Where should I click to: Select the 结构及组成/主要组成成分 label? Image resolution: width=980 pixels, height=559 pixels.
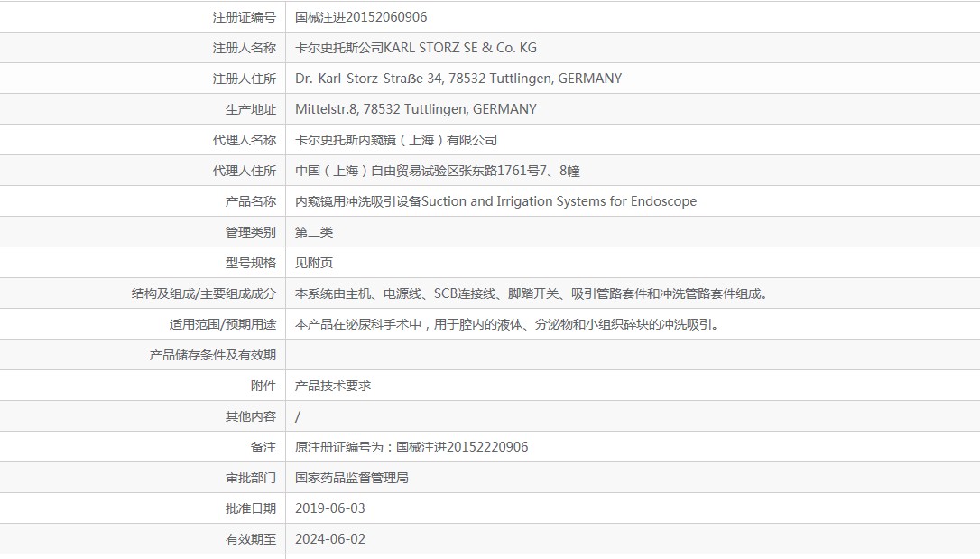click(x=204, y=293)
